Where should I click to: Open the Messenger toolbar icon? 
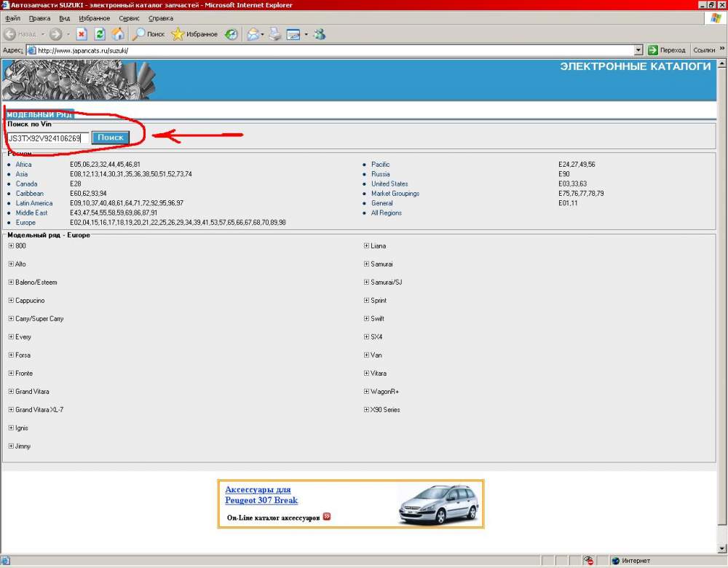point(320,34)
